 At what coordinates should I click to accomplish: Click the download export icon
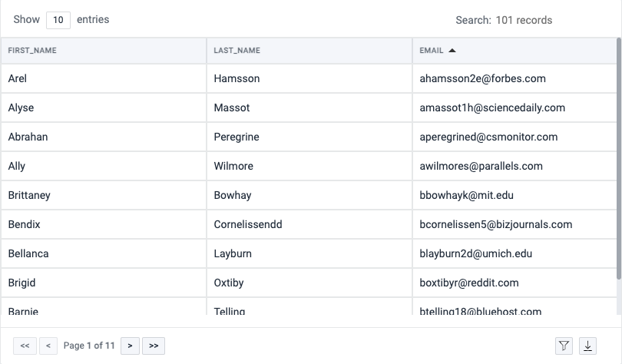[x=588, y=346]
